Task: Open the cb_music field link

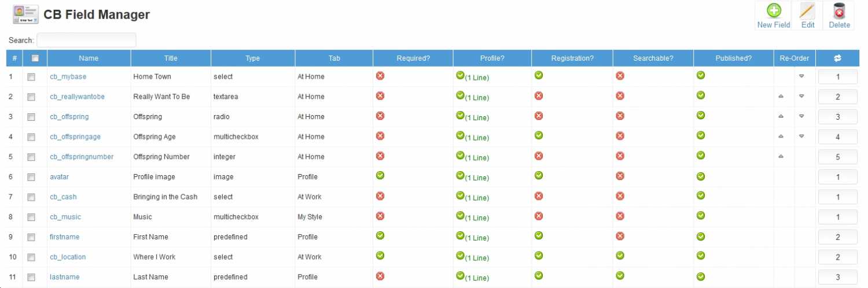Action: coord(65,217)
